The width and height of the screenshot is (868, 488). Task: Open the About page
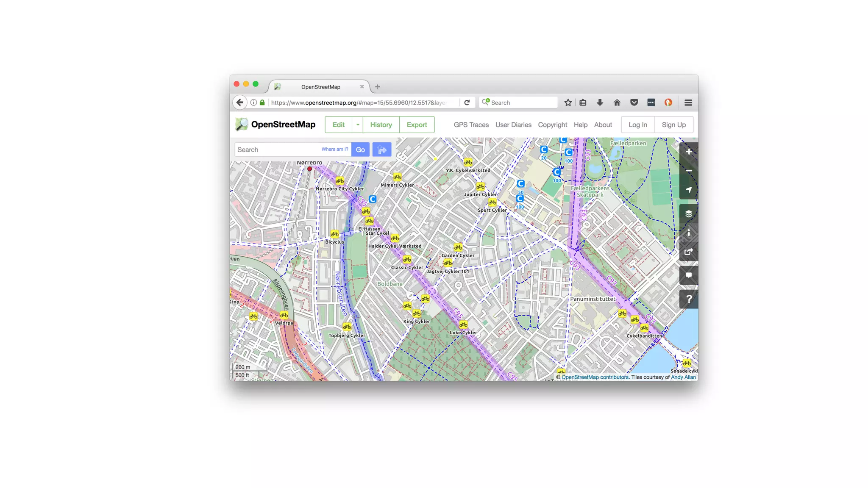[x=603, y=125]
